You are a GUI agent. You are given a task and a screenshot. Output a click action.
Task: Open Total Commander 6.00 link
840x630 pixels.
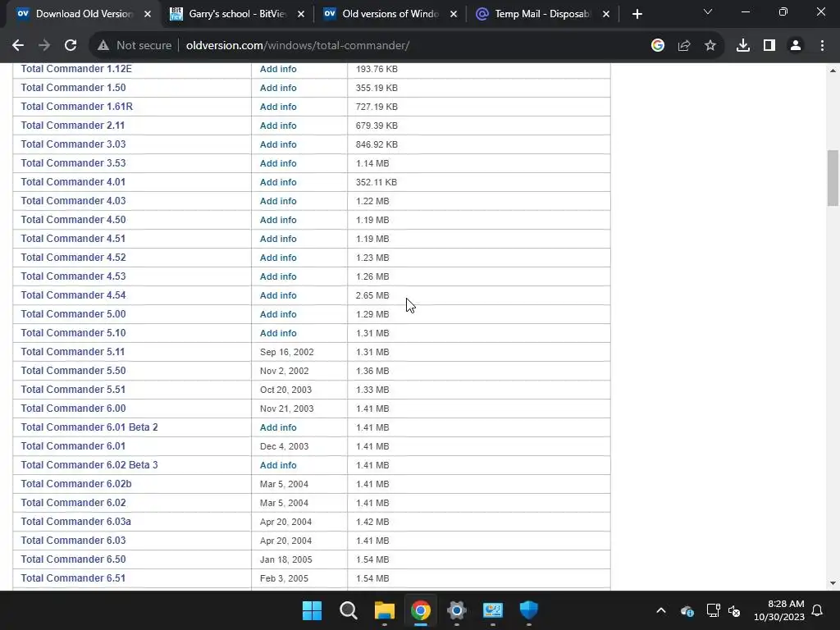coord(73,409)
